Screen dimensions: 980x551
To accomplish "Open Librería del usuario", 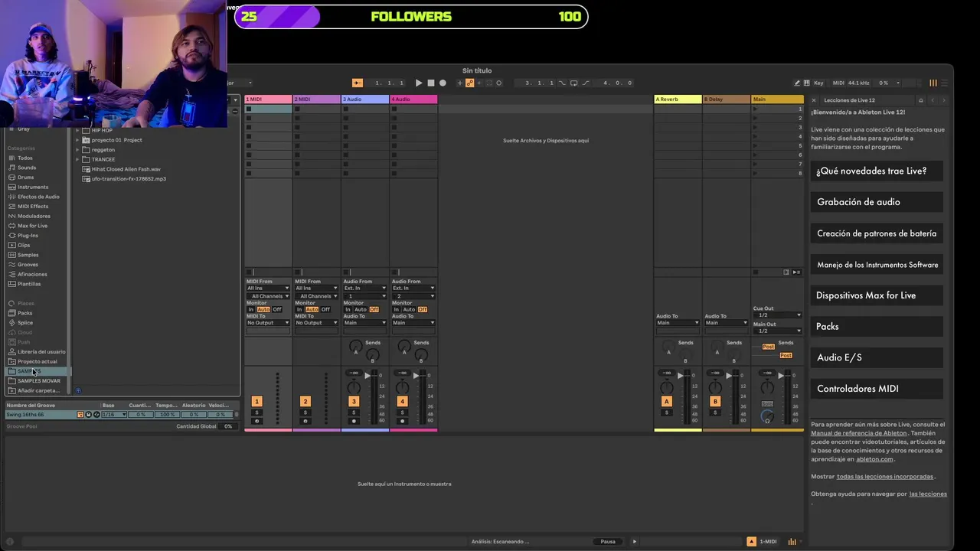I will [x=41, y=351].
